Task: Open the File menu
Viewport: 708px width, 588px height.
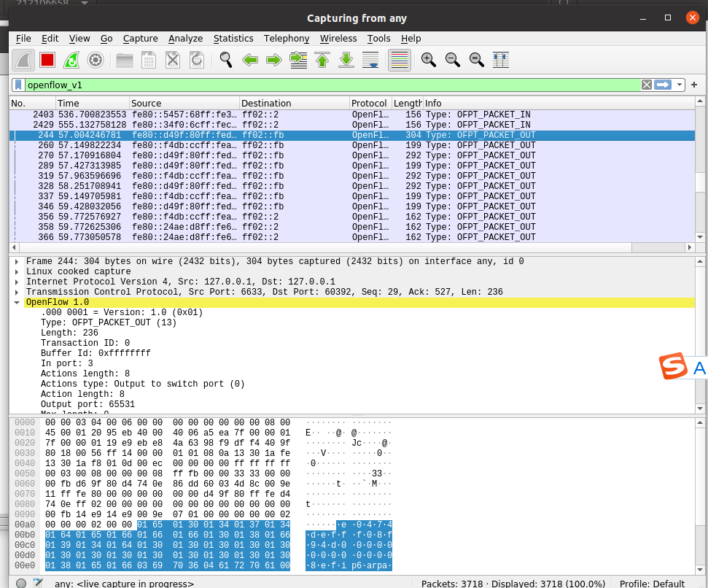Action: coord(23,39)
